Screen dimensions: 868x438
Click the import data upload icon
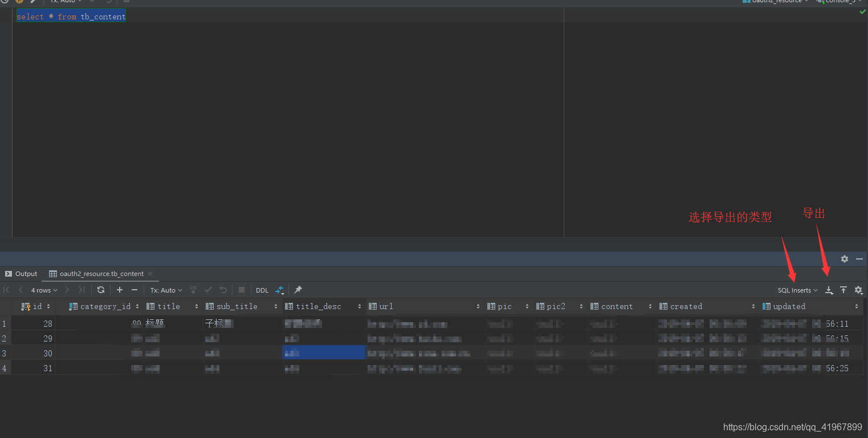[x=843, y=290]
